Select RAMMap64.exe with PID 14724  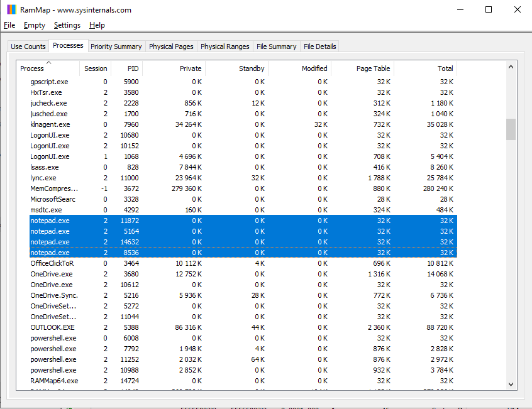click(243, 381)
